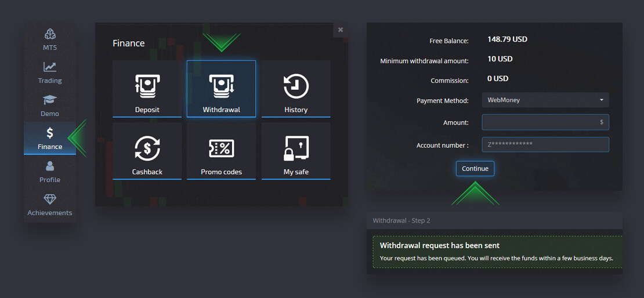Click the Payment Method dropdown arrow
The image size is (644, 298).
pyautogui.click(x=602, y=100)
